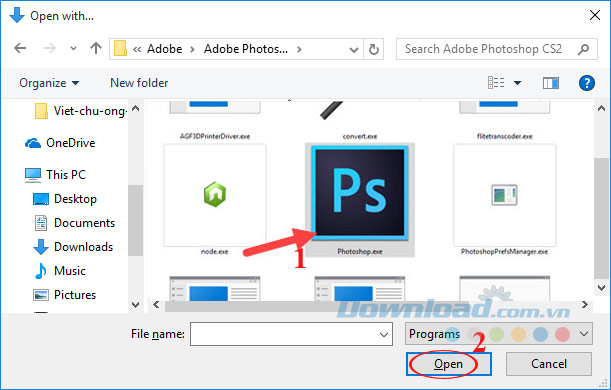Screen dimensions: 611x390
Task: Expand the address bar history dropdown
Action: point(353,49)
